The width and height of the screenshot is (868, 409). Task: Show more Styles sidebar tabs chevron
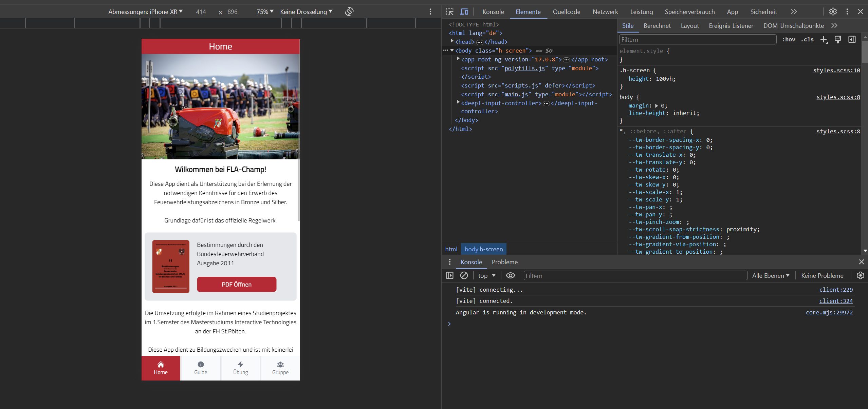click(834, 25)
